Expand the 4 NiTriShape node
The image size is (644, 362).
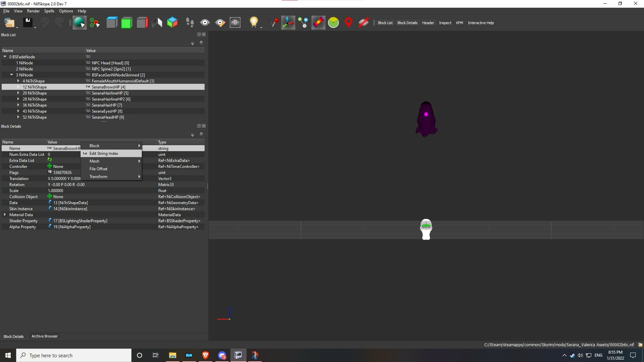[x=18, y=81]
